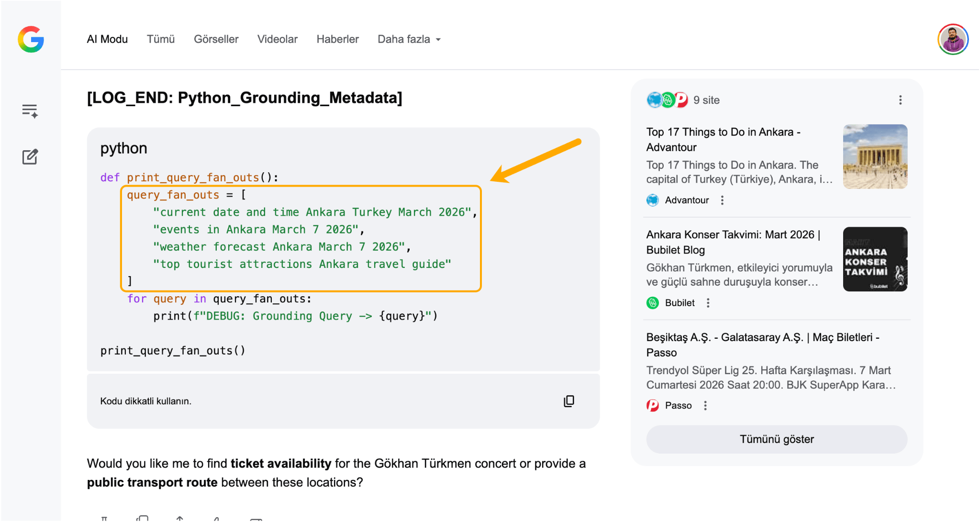Click the Trendyol Süper Lig Passo description snippet

click(x=770, y=378)
